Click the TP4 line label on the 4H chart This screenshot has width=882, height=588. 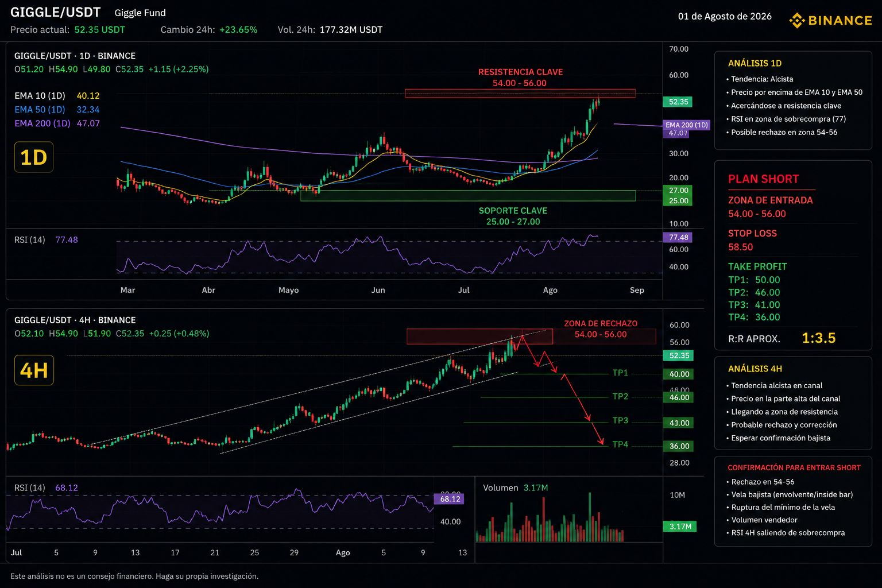point(620,444)
